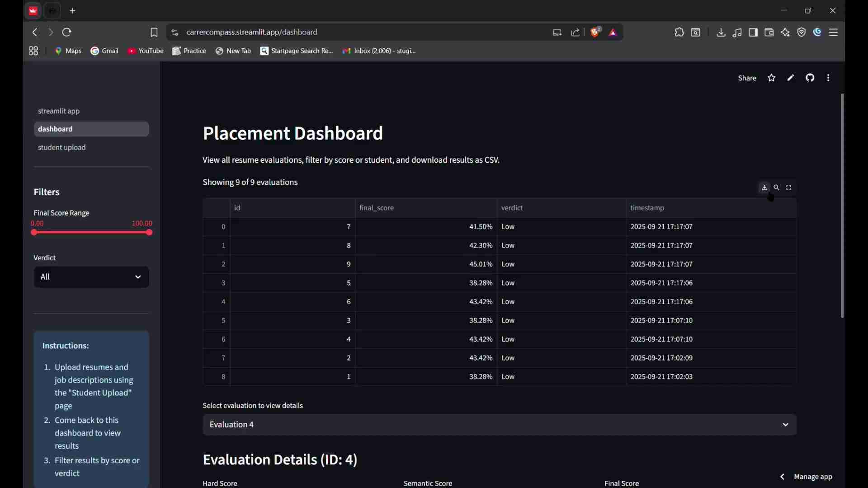The width and height of the screenshot is (868, 488).
Task: Open the GitHub repository icon
Action: click(810, 78)
